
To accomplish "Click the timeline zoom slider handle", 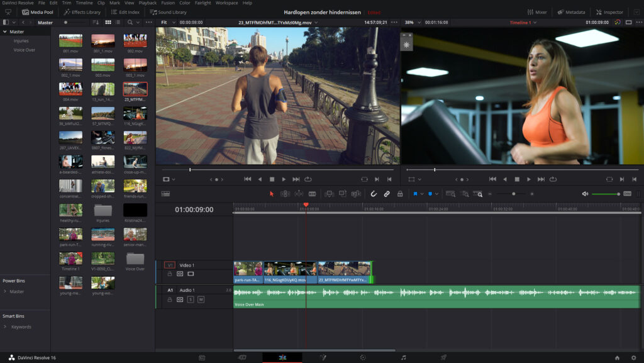I will click(x=513, y=194).
